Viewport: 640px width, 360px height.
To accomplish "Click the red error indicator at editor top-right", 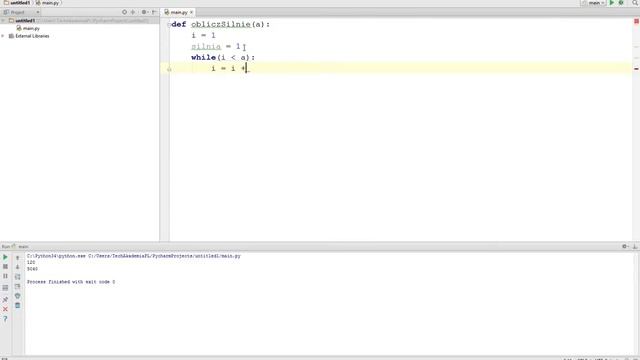I will [x=636, y=21].
